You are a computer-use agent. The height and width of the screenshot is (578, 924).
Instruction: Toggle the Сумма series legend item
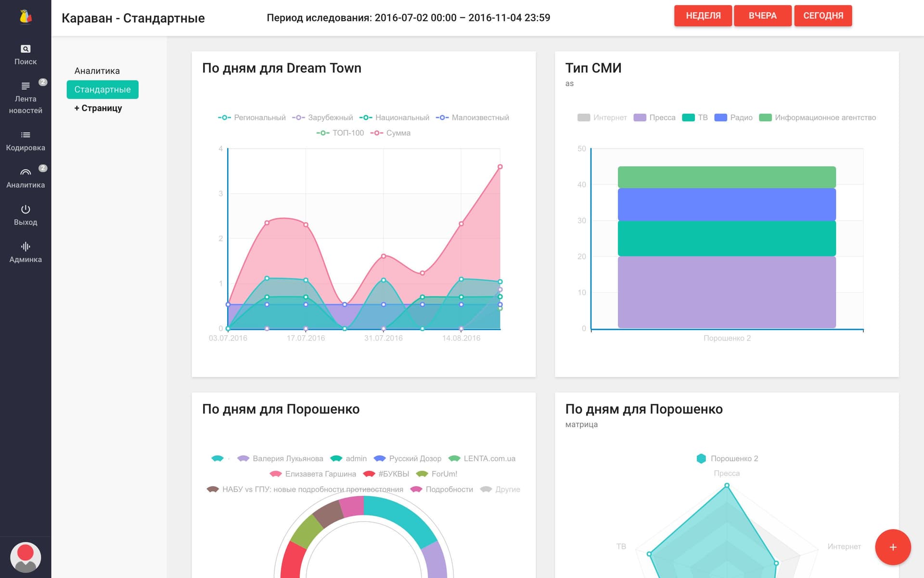(390, 133)
